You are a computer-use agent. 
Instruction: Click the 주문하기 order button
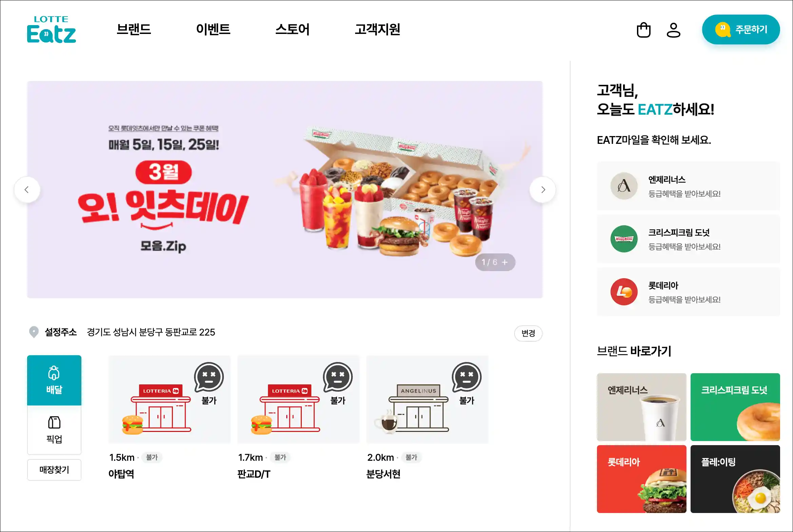tap(741, 30)
